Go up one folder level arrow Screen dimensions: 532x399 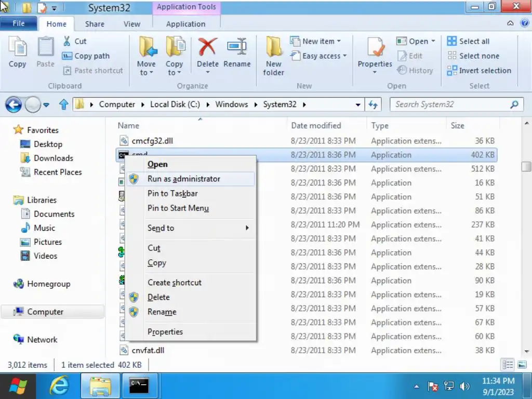click(x=64, y=104)
